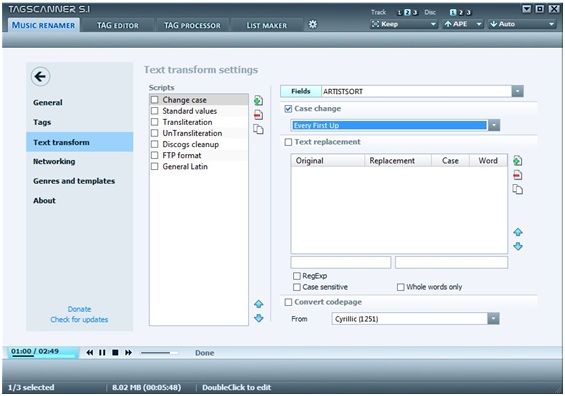Image resolution: width=565 pixels, height=396 pixels.
Task: Enable the FTP format script
Action: 155,155
